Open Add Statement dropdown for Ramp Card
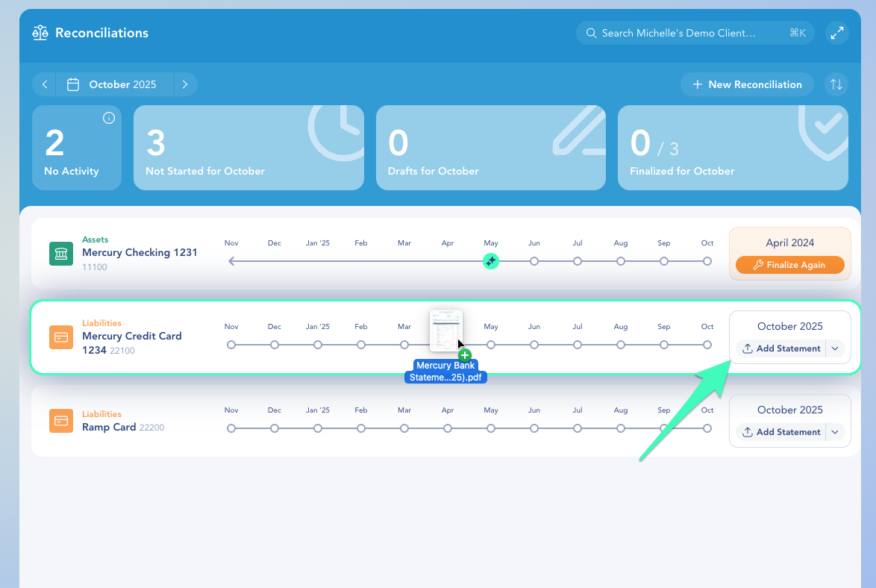 tap(835, 432)
